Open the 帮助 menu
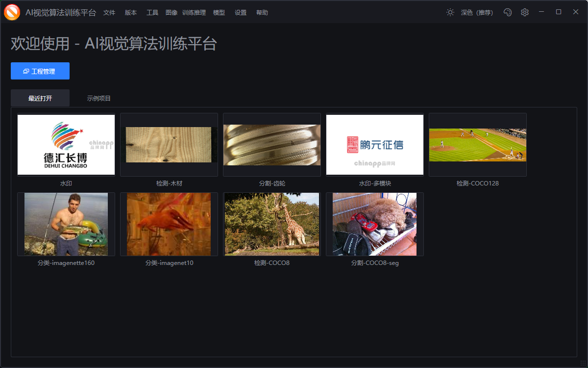The height and width of the screenshot is (368, 588). [262, 13]
